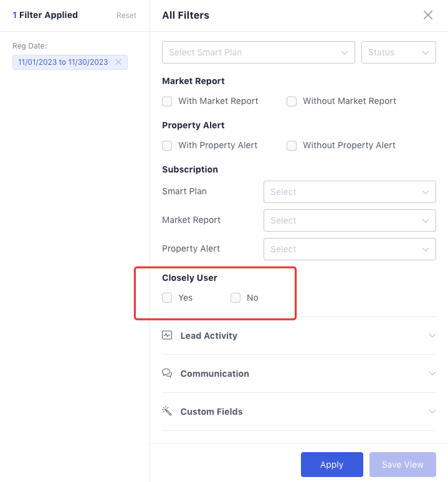The height and width of the screenshot is (482, 448).
Task: Click the Lead Activity chart icon
Action: pyautogui.click(x=167, y=335)
